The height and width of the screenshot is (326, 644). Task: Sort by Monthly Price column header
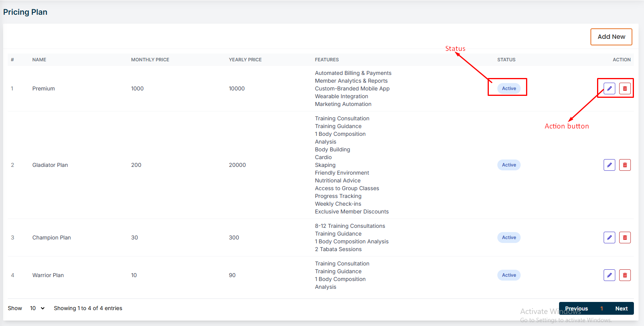(150, 60)
